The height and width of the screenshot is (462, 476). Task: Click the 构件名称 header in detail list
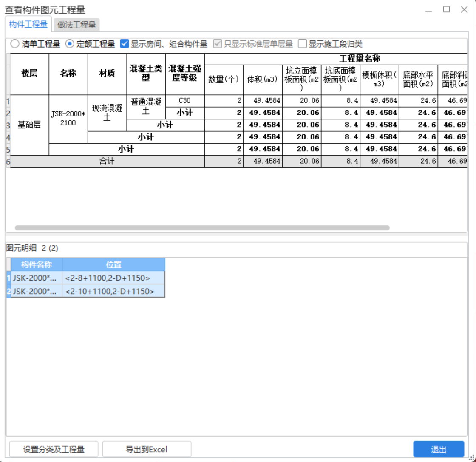[37, 264]
